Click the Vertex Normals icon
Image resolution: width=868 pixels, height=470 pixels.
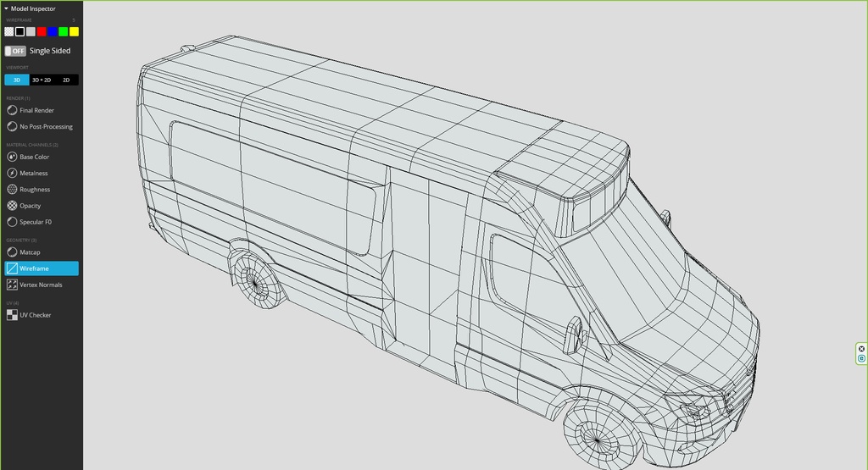(12, 285)
